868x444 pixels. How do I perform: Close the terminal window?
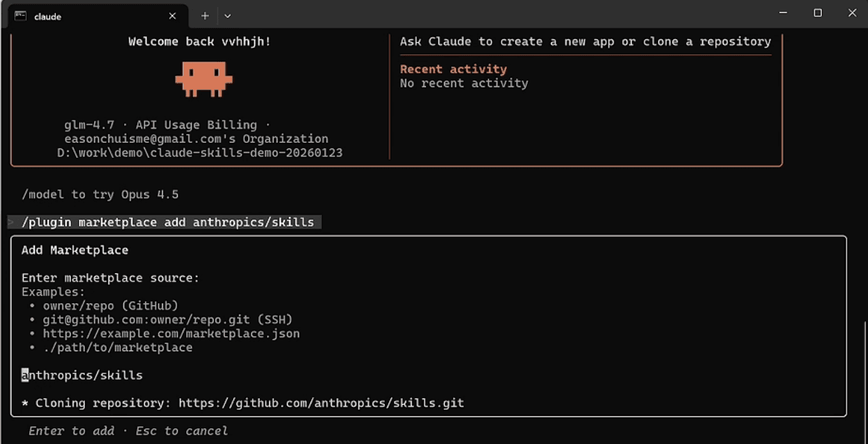click(852, 13)
